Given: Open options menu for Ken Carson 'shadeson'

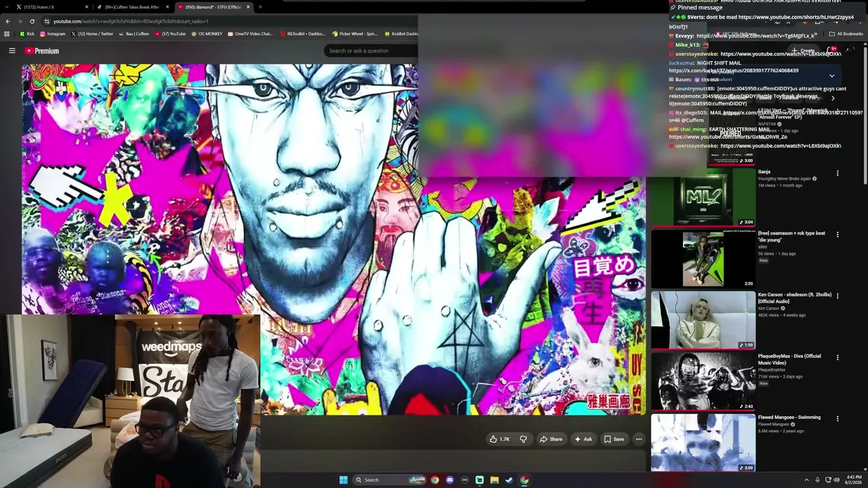Looking at the screenshot, I should tap(837, 296).
